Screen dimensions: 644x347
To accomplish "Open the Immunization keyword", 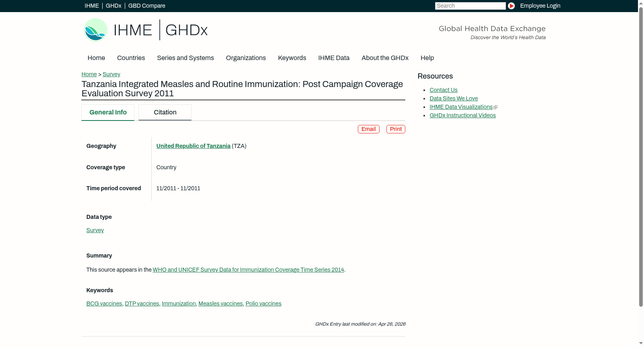I will tap(179, 303).
